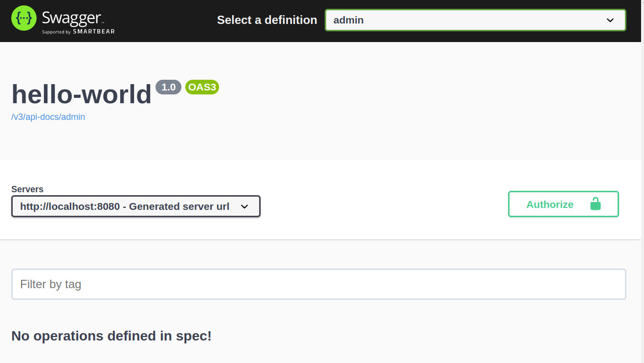Click the SMARTBEAR logo text in the header
This screenshot has height=363, width=644.
tap(93, 32)
